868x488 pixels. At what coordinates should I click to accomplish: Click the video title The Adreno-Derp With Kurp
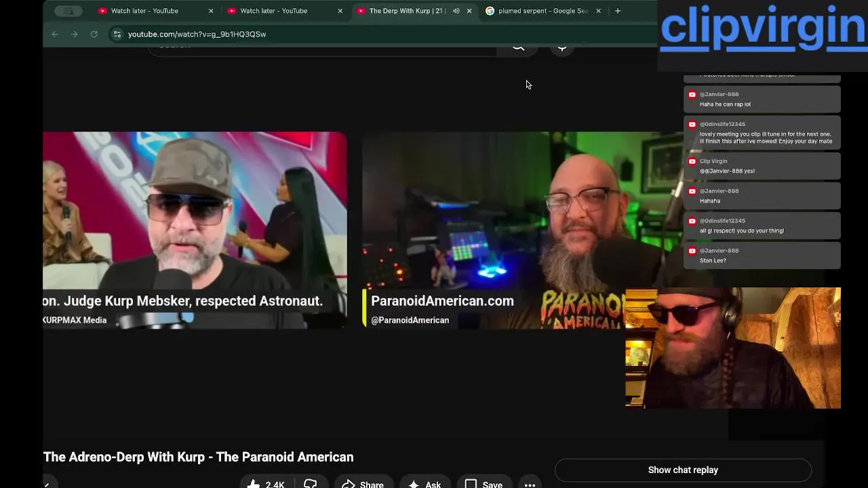199,457
